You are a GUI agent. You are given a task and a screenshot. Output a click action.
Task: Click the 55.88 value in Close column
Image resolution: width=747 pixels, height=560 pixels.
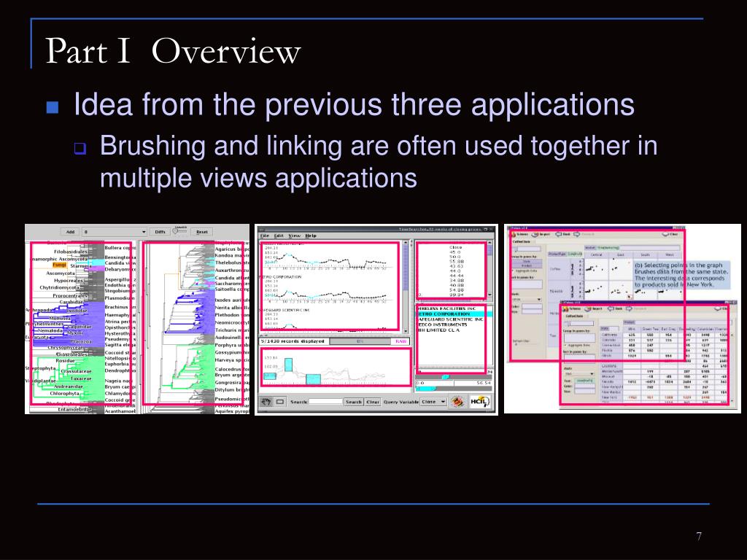pyautogui.click(x=457, y=262)
